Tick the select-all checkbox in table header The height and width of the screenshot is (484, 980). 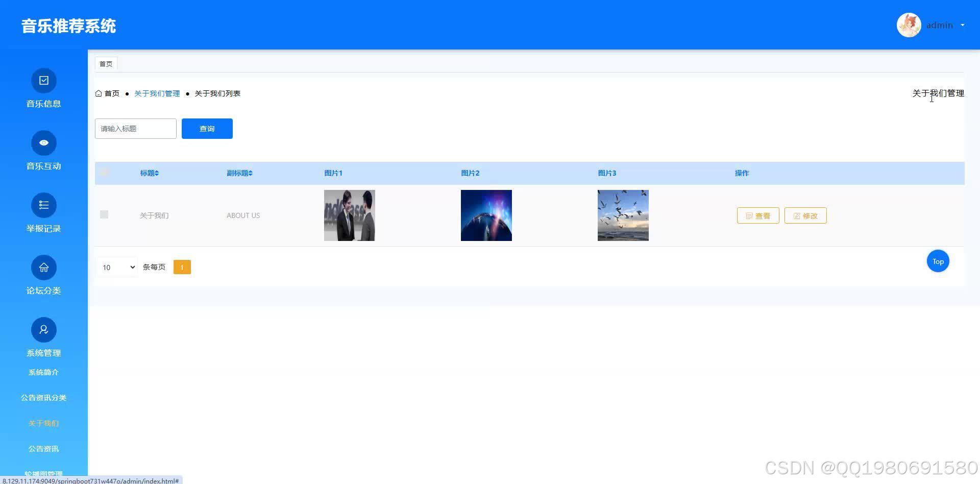coord(104,172)
